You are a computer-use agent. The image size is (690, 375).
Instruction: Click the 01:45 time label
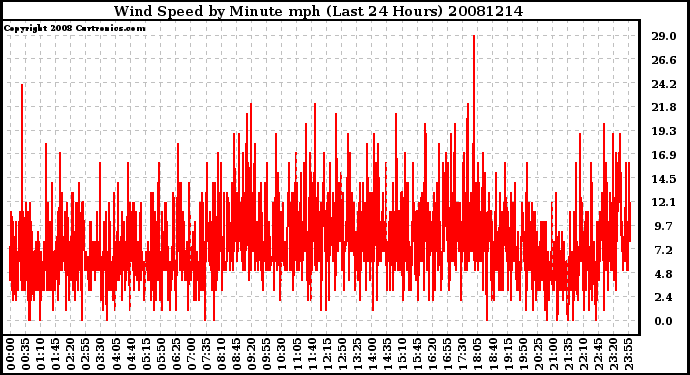coord(56,354)
